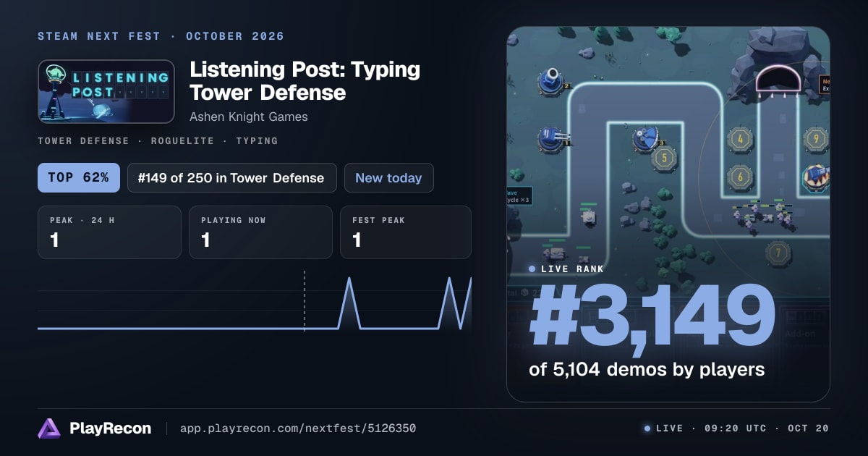
Task: Click the STEAM NEXT FEST · OCTOBER 2026 header
Action: pyautogui.click(x=161, y=36)
